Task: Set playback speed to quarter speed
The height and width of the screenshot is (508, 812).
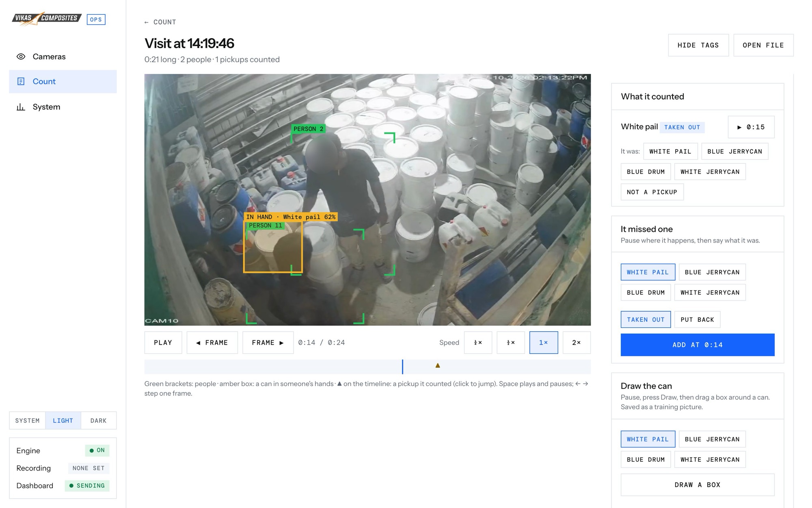Action: tap(478, 343)
